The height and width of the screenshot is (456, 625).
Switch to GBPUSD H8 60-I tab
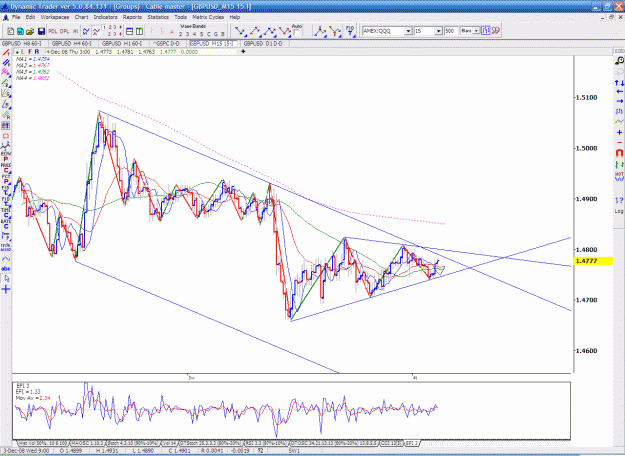point(22,43)
